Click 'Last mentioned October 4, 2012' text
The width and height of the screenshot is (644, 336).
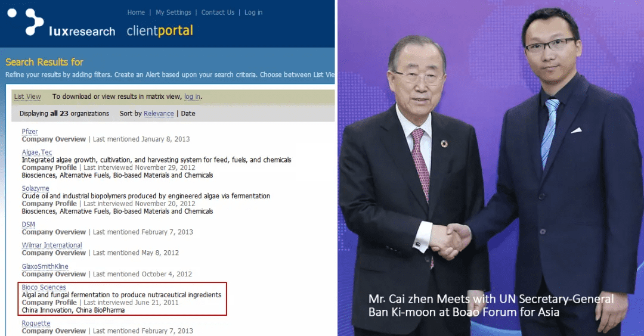[x=143, y=274]
